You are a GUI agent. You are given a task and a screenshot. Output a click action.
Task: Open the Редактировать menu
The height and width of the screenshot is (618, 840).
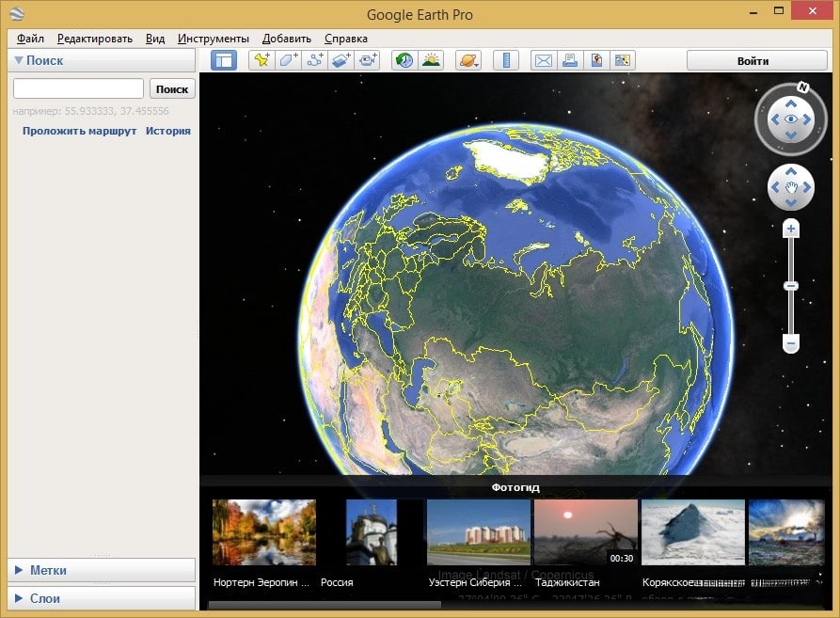tap(95, 39)
